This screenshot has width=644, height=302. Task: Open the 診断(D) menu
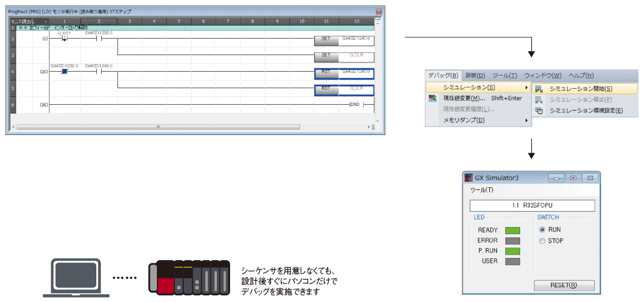pyautogui.click(x=475, y=75)
